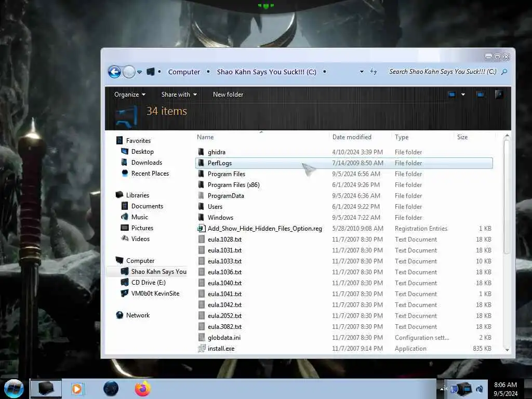The height and width of the screenshot is (399, 532).
Task: Open Windows Media Player from the taskbar
Action: coord(77,389)
